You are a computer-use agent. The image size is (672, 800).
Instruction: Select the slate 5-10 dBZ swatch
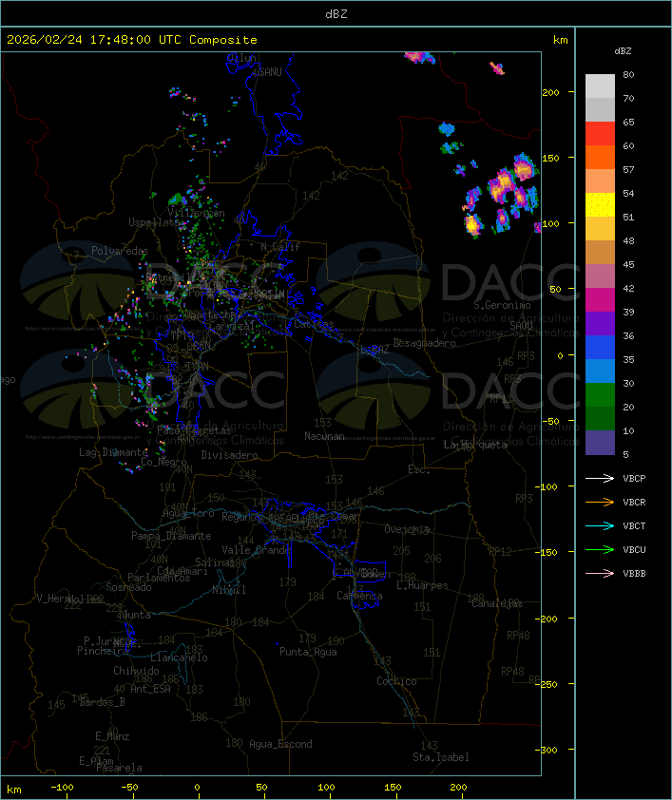600,443
